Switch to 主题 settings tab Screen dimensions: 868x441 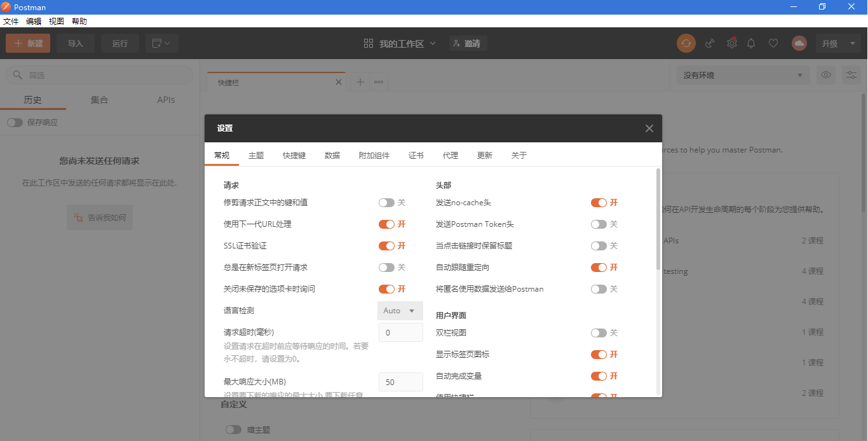[256, 155]
